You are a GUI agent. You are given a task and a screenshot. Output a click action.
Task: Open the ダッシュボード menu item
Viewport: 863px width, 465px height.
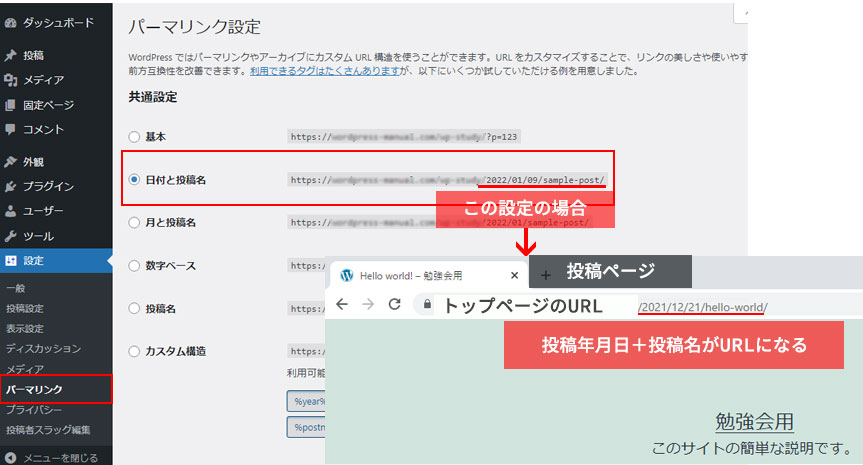56,23
